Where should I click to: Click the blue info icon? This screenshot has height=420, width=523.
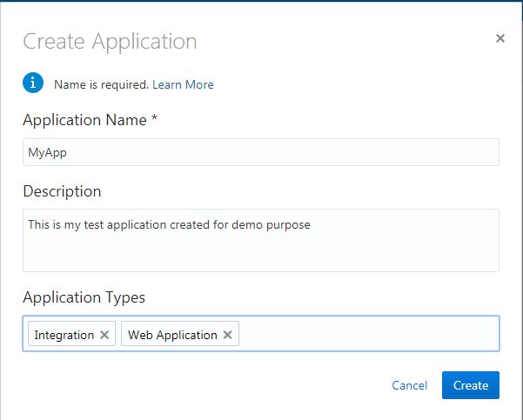[x=33, y=83]
